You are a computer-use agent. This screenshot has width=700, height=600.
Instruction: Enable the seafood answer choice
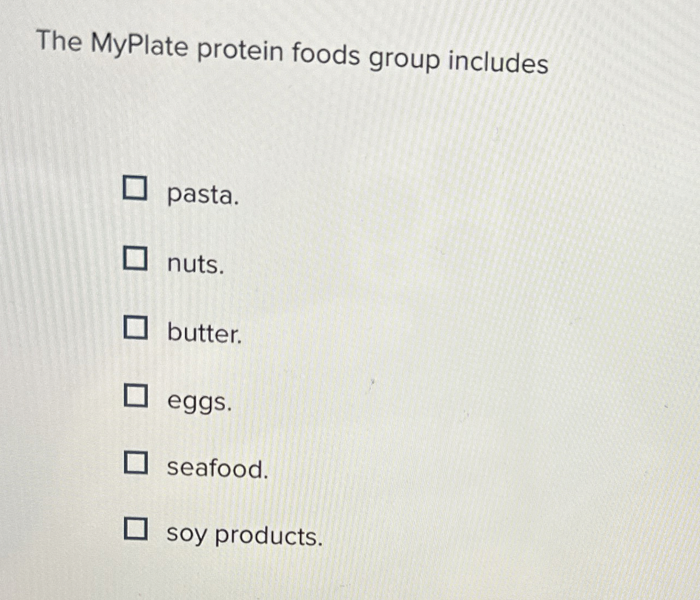coord(137,464)
